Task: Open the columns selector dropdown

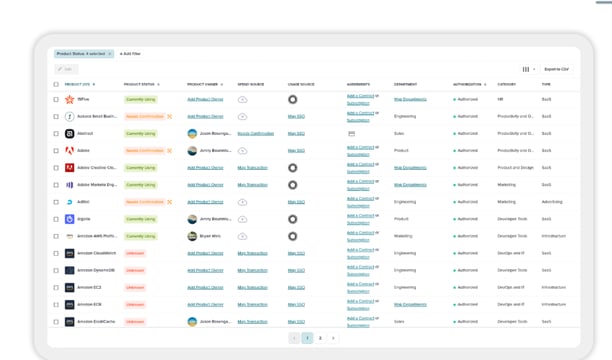Action: (528, 69)
